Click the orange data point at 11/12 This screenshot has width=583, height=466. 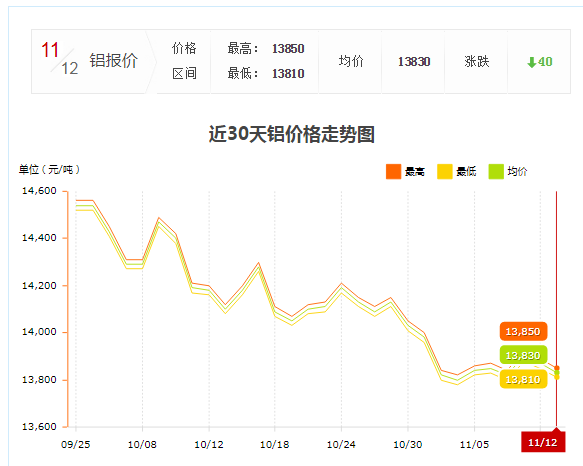point(557,368)
